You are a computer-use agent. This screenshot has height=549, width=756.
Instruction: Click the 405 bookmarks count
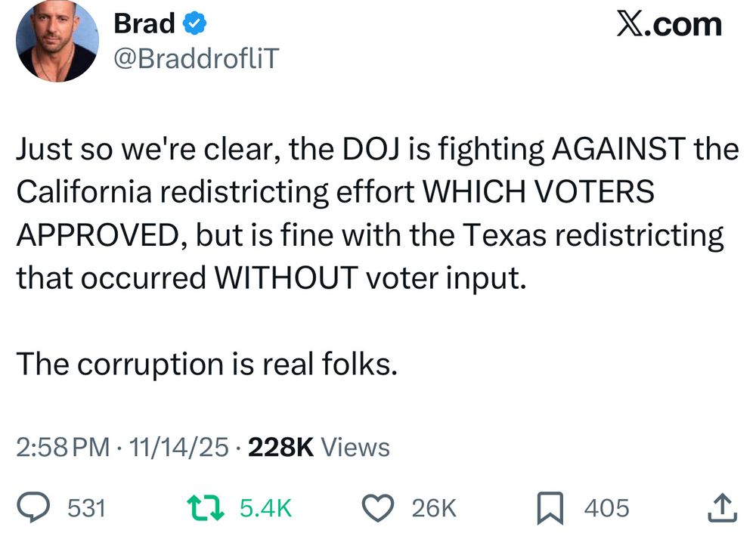pos(606,508)
